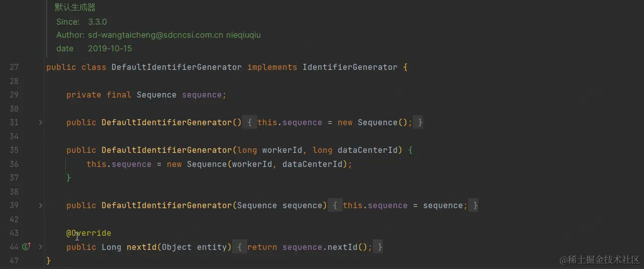Click the 默认生成器 doc comment text
The image size is (644, 269).
[x=75, y=8]
